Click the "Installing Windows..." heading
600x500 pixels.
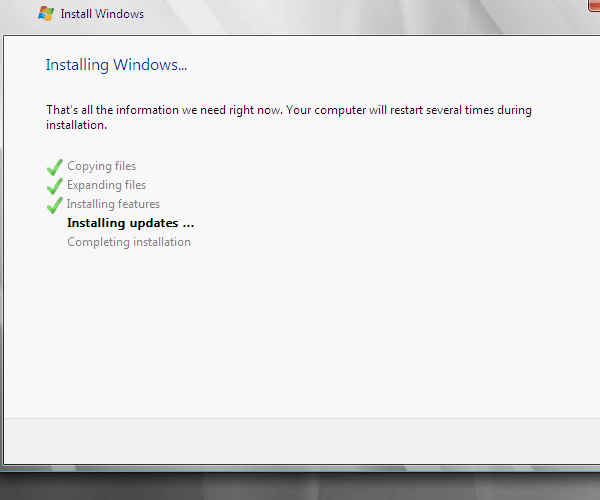116,65
